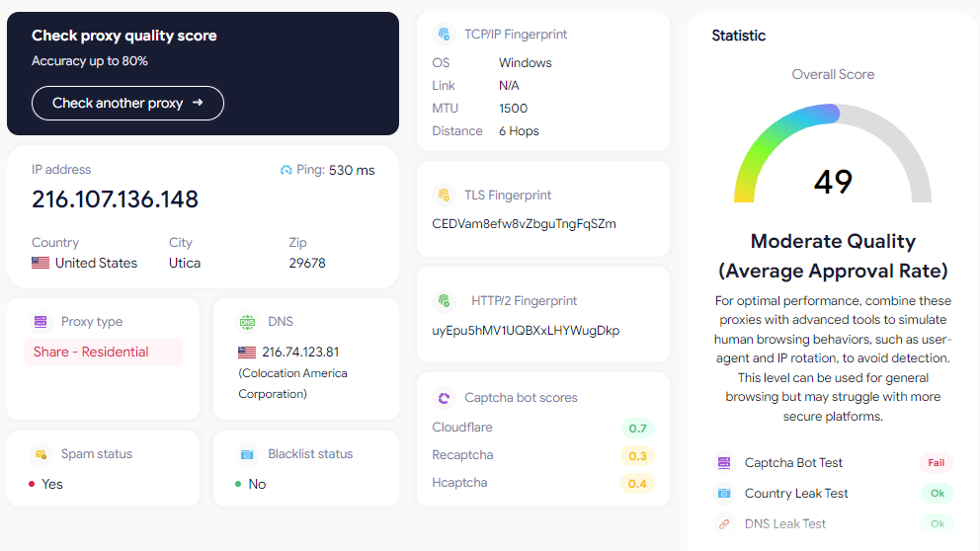Screen dimensions: 980x551
Task: Click the Country Leak Test label
Action: click(796, 494)
